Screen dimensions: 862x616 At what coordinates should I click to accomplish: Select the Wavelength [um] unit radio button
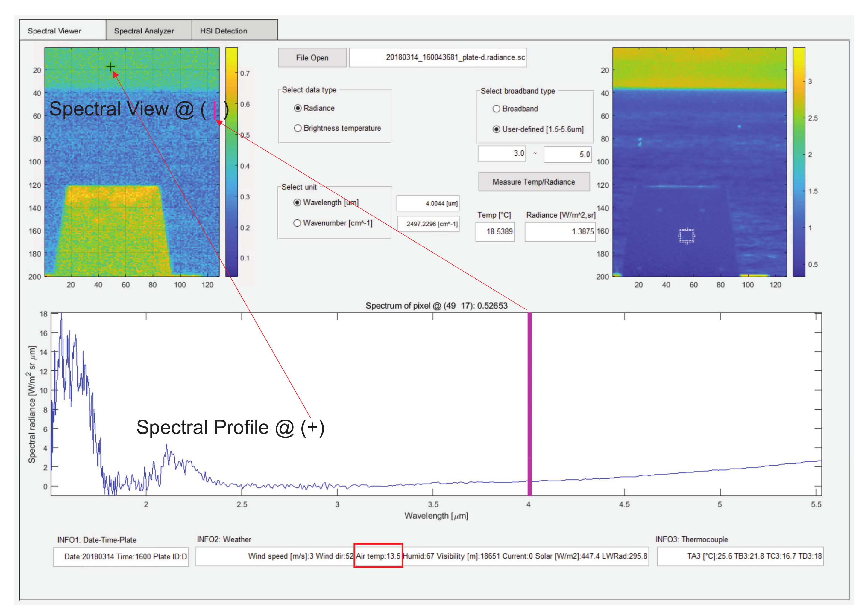click(297, 202)
